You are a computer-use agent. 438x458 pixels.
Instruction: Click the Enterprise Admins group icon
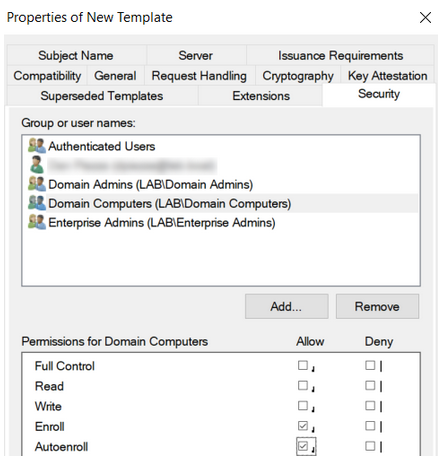pos(37,222)
